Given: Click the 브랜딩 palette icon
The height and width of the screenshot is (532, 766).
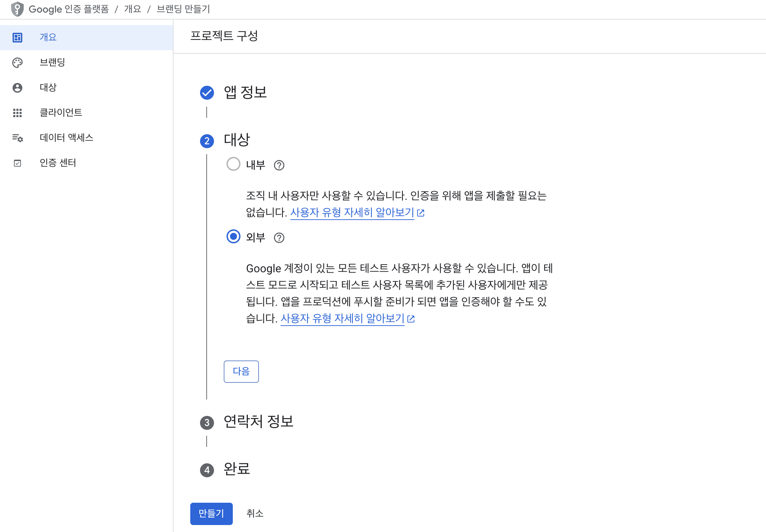Looking at the screenshot, I should pos(17,62).
